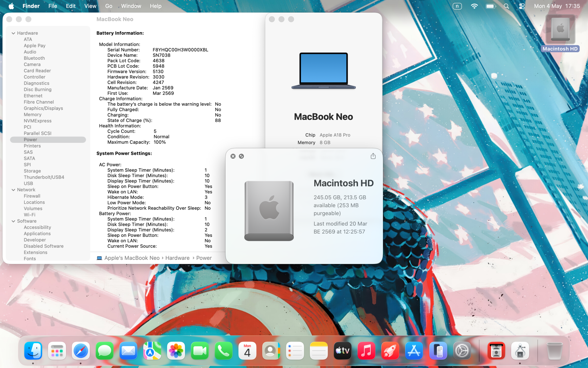
Task: Collapse the Network section in sidebar
Action: pyautogui.click(x=13, y=190)
